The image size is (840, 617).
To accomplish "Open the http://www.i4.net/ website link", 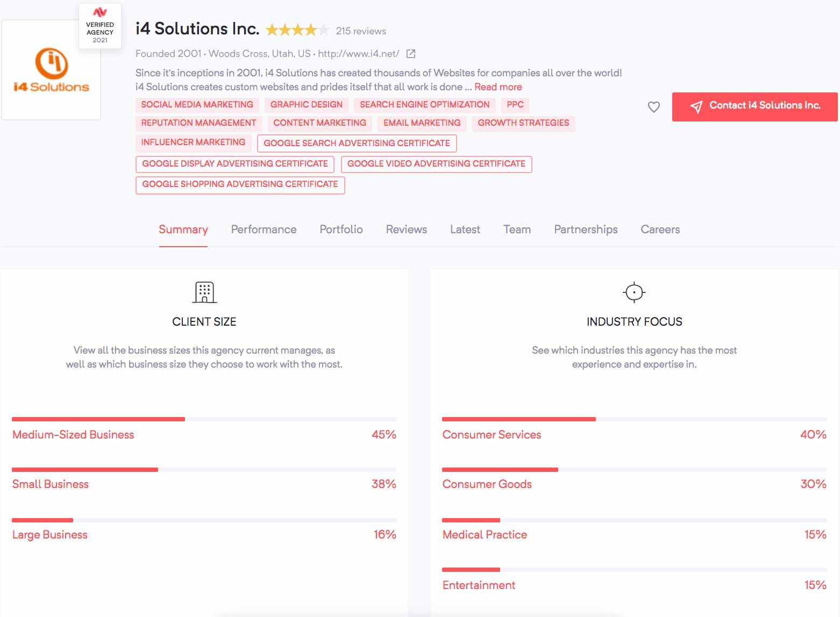I will click(x=359, y=54).
